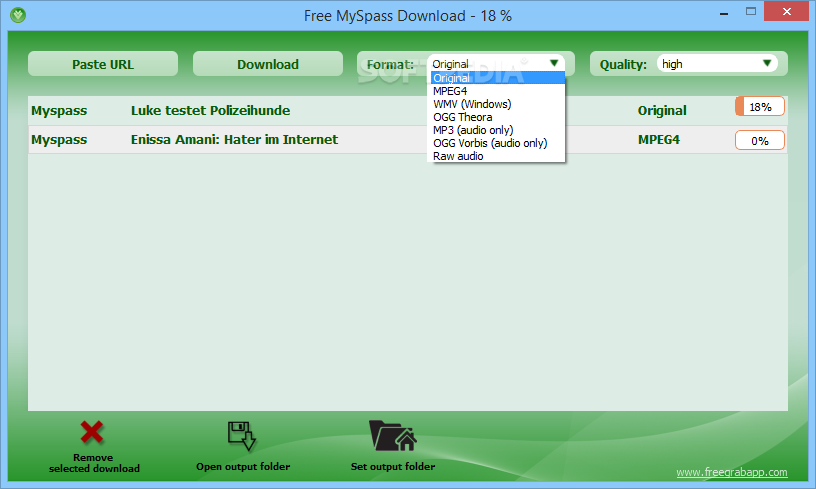Collapse the Format dropdown arrow
The width and height of the screenshot is (816, 489).
pyautogui.click(x=554, y=63)
